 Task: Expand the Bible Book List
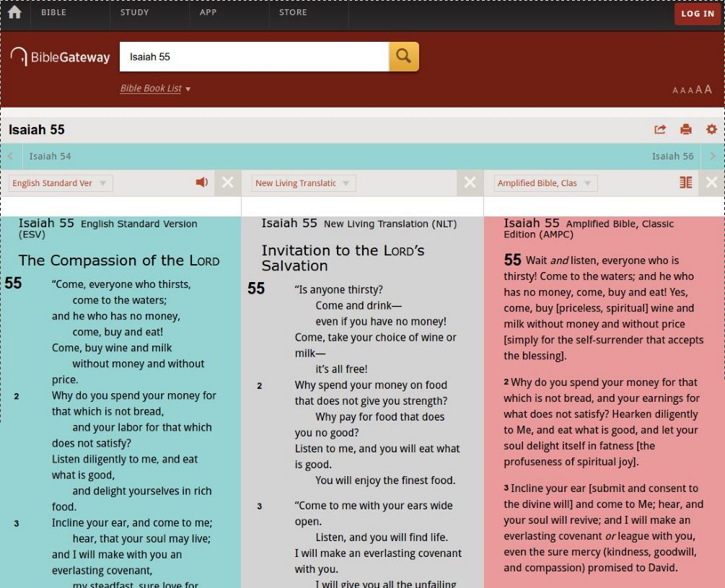click(x=155, y=88)
